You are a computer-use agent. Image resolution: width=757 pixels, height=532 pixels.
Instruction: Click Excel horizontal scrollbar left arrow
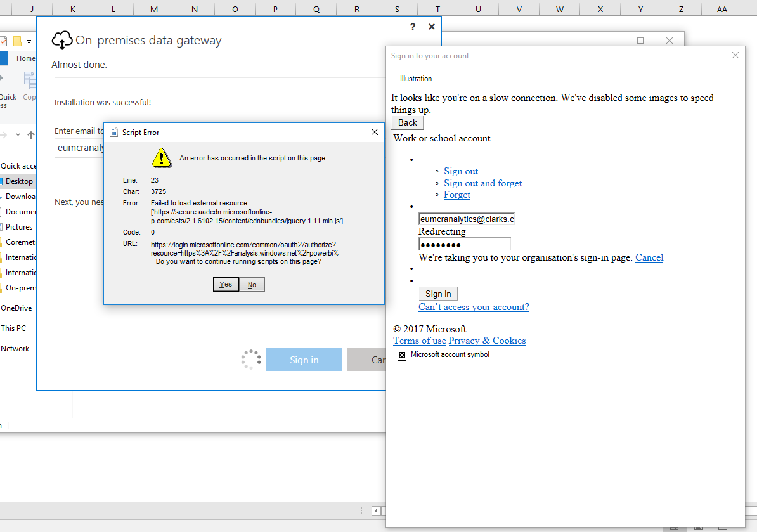[376, 510]
